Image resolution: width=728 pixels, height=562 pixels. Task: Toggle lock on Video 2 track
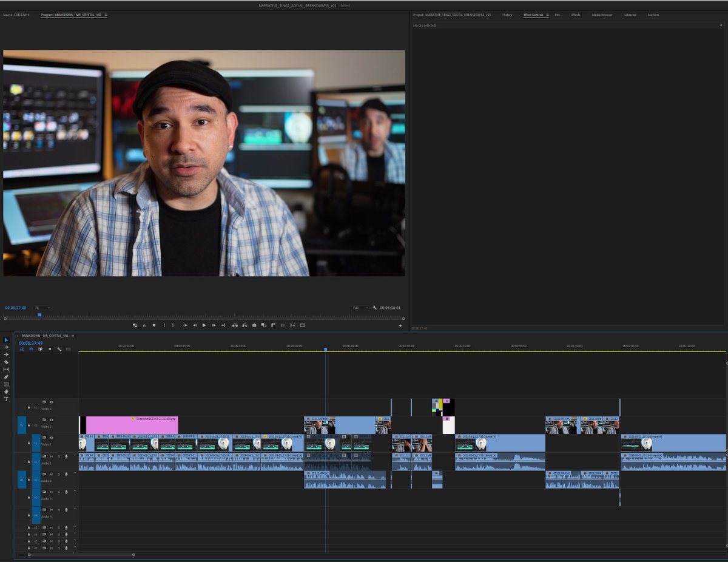(x=29, y=425)
